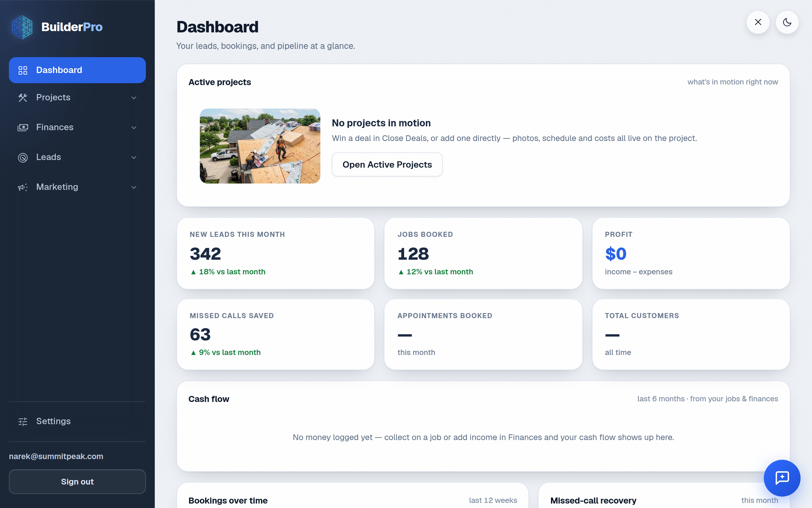
Task: Open Leads section in sidebar
Action: coord(77,157)
